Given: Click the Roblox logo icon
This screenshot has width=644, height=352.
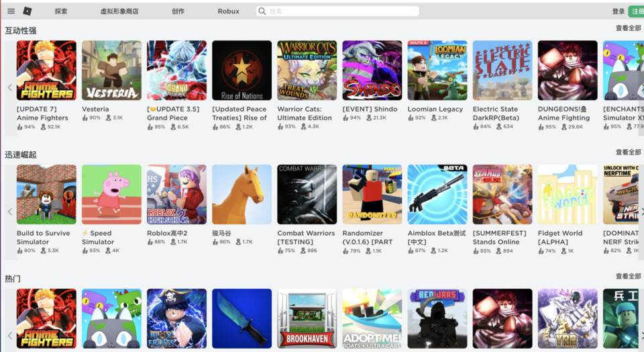Looking at the screenshot, I should coord(27,11).
